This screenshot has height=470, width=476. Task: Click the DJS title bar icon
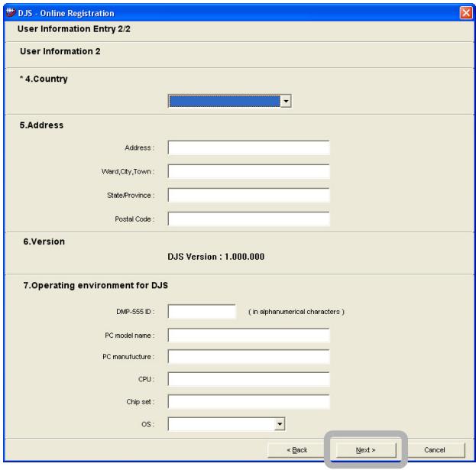pyautogui.click(x=11, y=13)
